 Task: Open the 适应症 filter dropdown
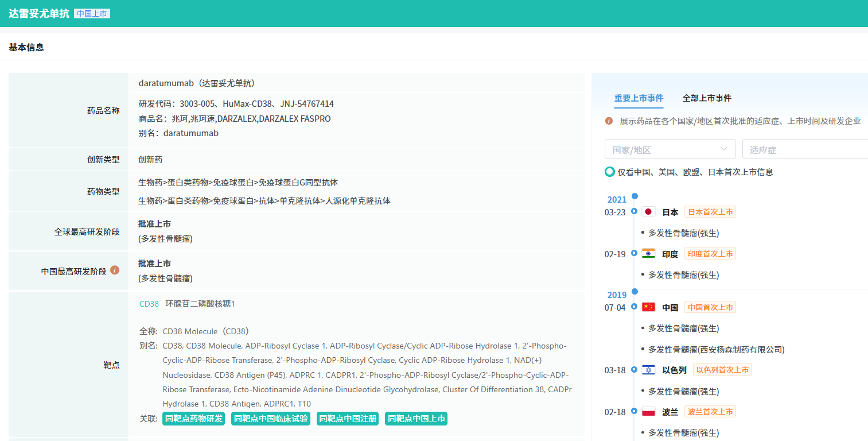[804, 149]
